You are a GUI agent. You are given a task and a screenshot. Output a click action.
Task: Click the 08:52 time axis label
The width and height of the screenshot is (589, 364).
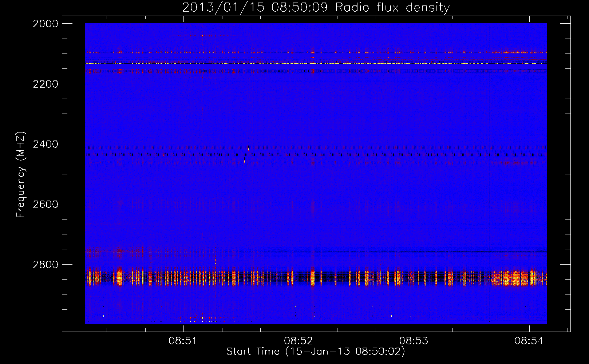[298, 341]
